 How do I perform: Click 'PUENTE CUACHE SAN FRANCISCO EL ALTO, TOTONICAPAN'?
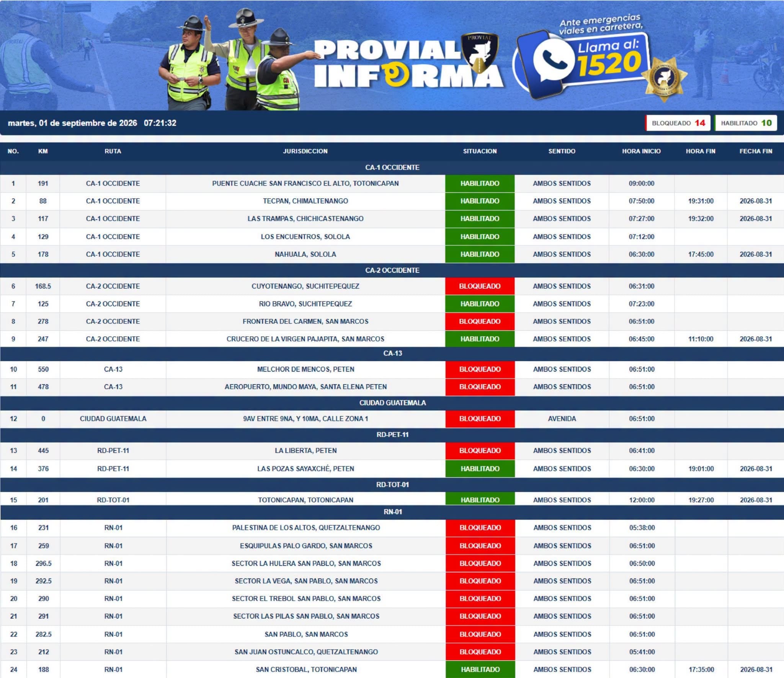(x=305, y=184)
